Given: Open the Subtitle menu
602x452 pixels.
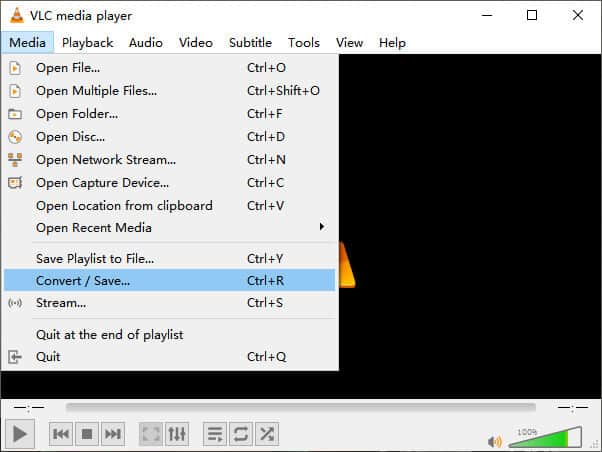Looking at the screenshot, I should (x=250, y=43).
